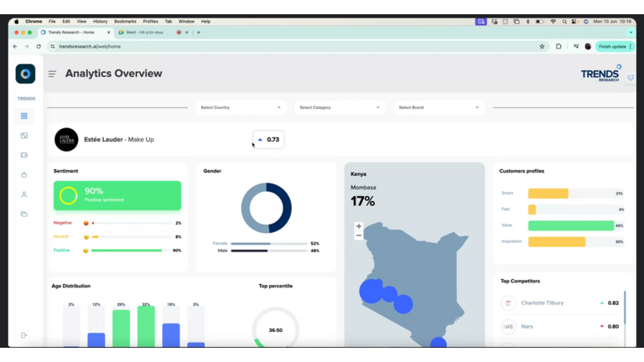Click the image gallery icon in sidebar
This screenshot has width=644, height=362.
point(24,136)
